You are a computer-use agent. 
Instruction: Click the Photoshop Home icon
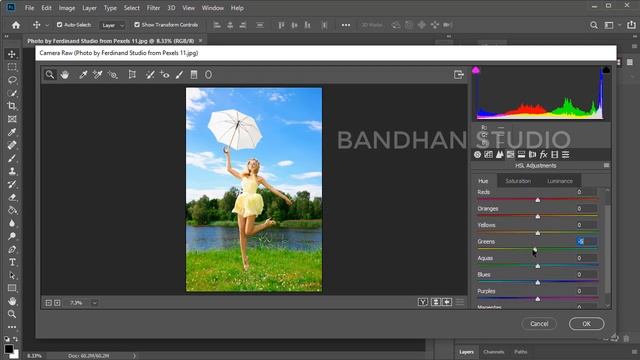tap(16, 25)
